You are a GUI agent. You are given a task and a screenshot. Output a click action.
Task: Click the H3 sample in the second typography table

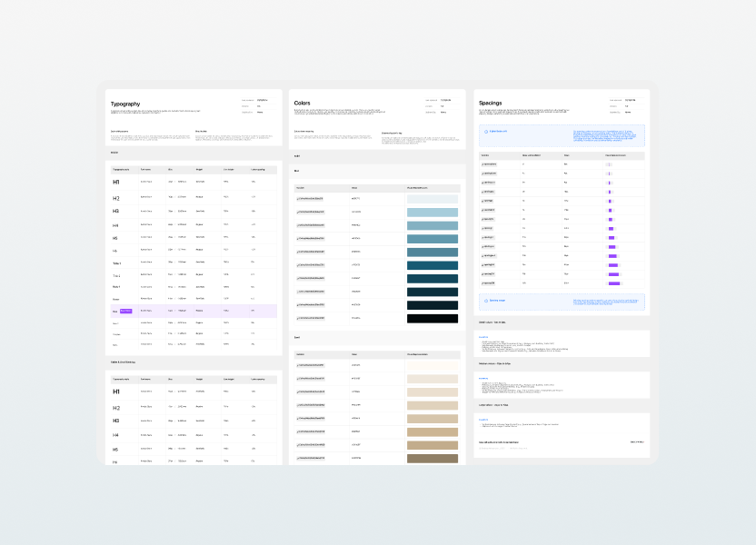[x=115, y=421]
